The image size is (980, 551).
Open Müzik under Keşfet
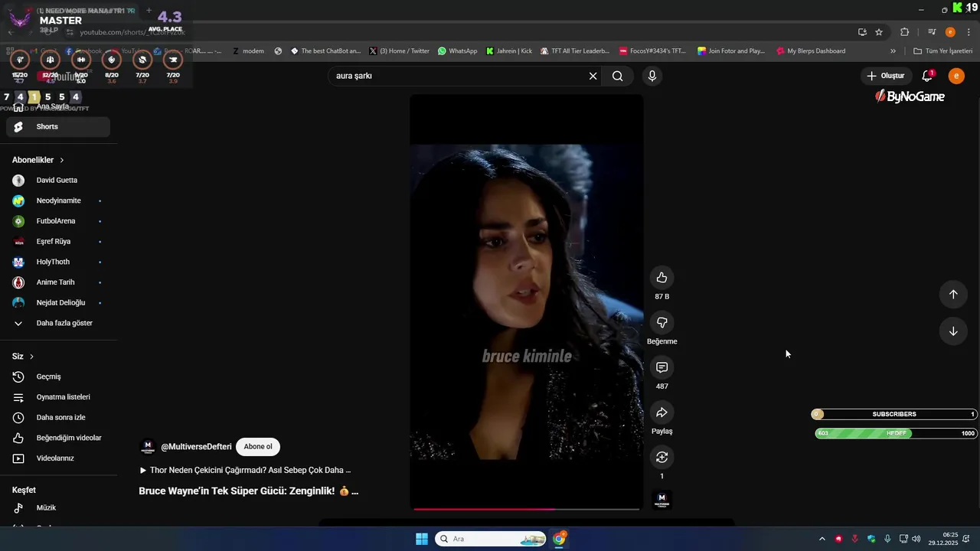58,508
